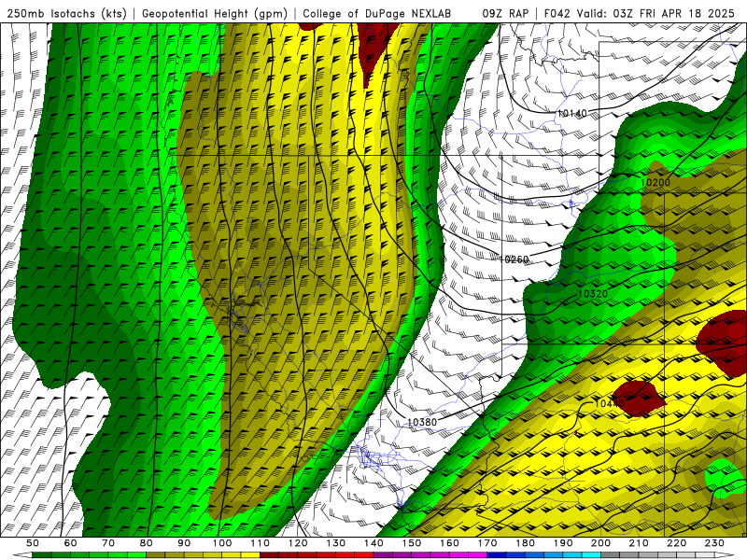Click the 160 value on the color scale
The height and width of the screenshot is (560, 747).
449,543
